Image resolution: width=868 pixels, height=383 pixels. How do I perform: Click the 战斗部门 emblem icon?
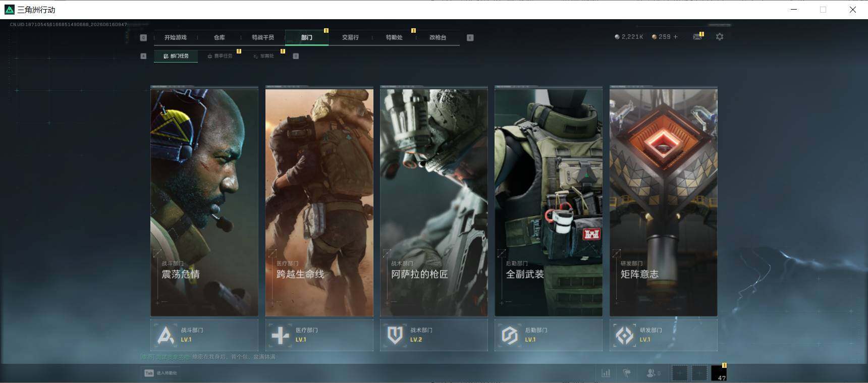(x=166, y=335)
